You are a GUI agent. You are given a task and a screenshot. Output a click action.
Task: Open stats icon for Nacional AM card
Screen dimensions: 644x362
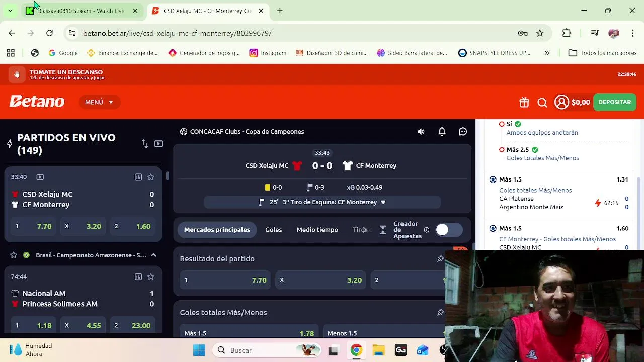point(138,276)
